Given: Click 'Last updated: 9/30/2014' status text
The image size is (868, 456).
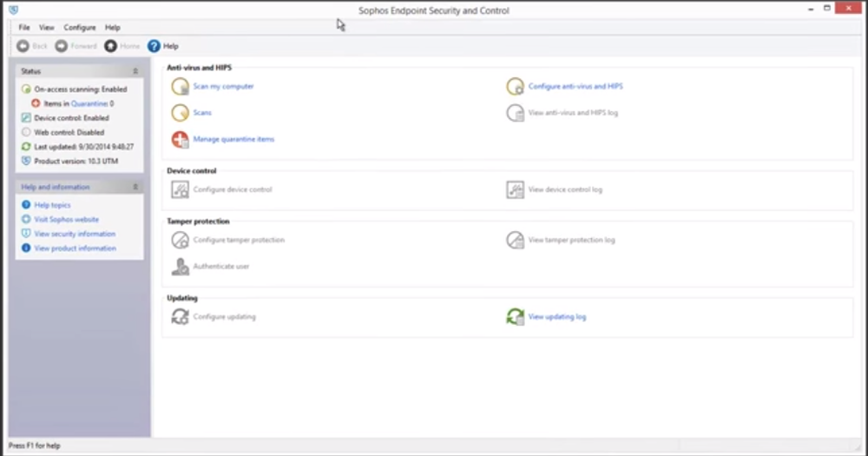Looking at the screenshot, I should click(83, 147).
